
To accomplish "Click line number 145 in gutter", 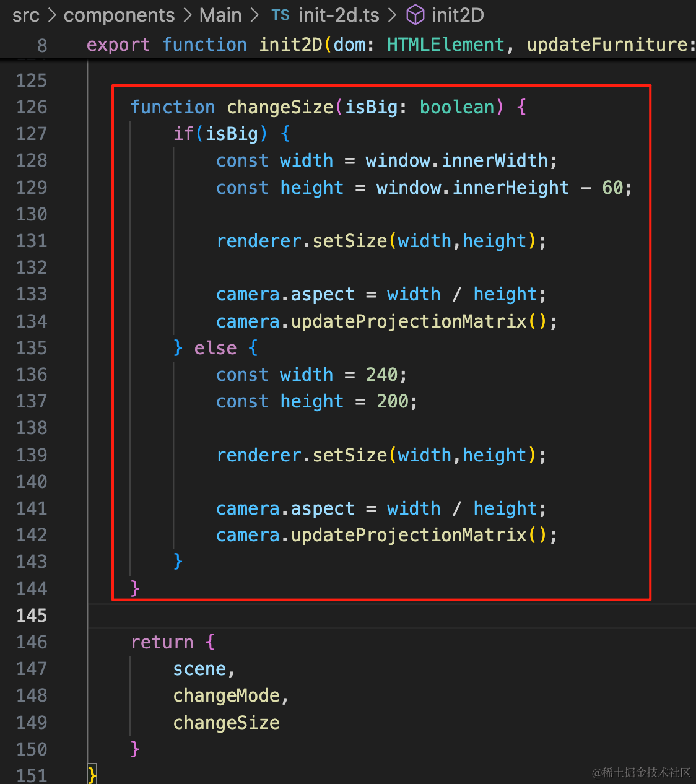I will [32, 616].
